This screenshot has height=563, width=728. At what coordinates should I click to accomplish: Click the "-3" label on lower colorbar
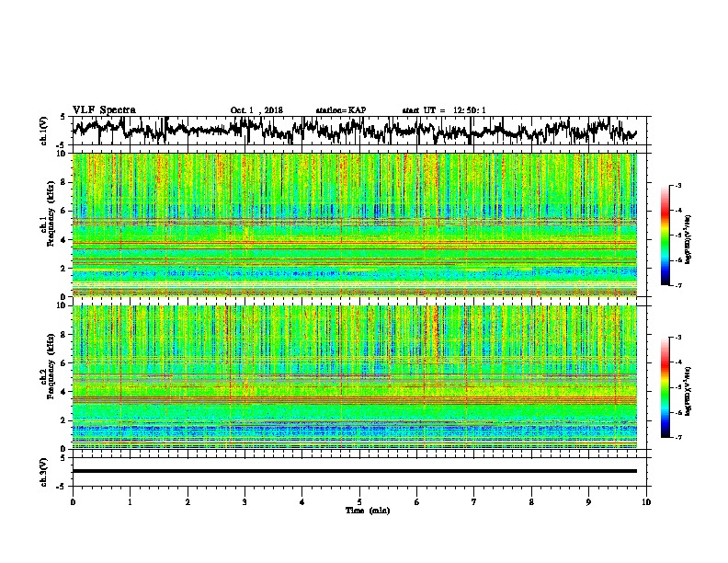[677, 338]
